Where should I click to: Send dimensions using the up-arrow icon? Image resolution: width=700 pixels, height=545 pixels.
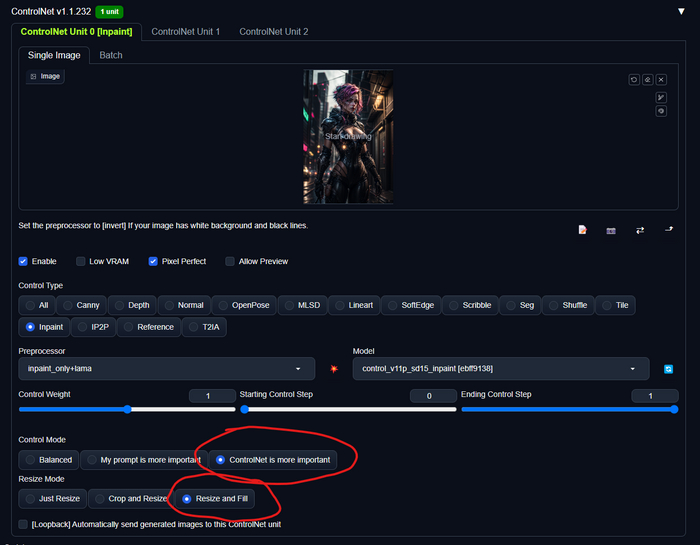click(x=669, y=229)
